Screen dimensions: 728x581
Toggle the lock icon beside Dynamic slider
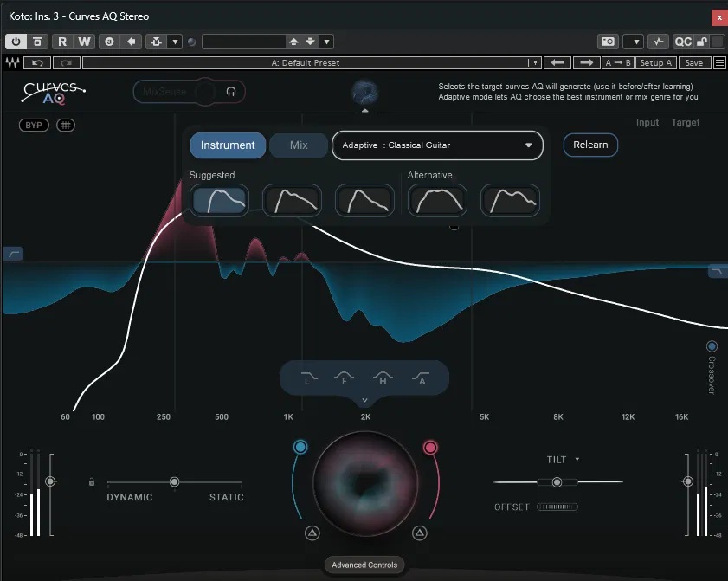pyautogui.click(x=92, y=482)
